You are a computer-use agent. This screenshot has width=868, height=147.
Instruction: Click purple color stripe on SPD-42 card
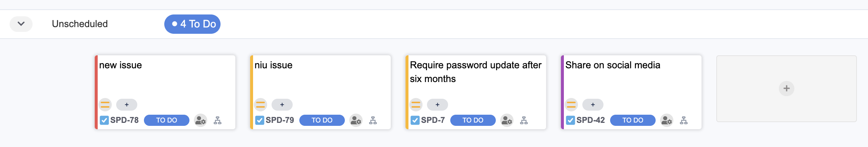tap(562, 92)
